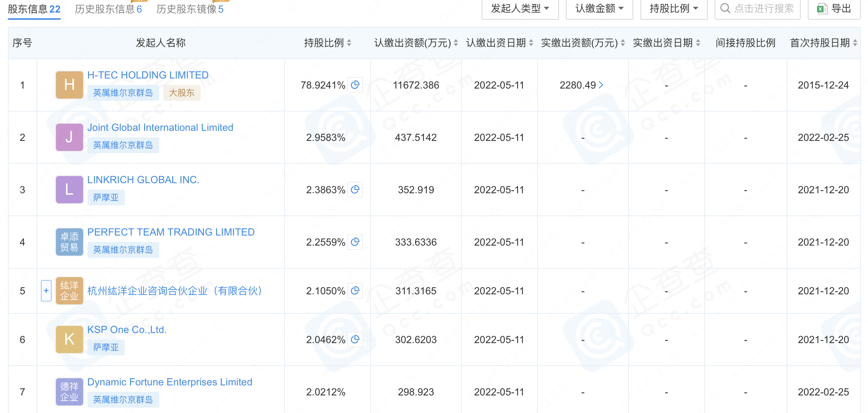Image resolution: width=868 pixels, height=413 pixels.
Task: Click the 卓添贸易 logo avatar
Action: (70, 242)
